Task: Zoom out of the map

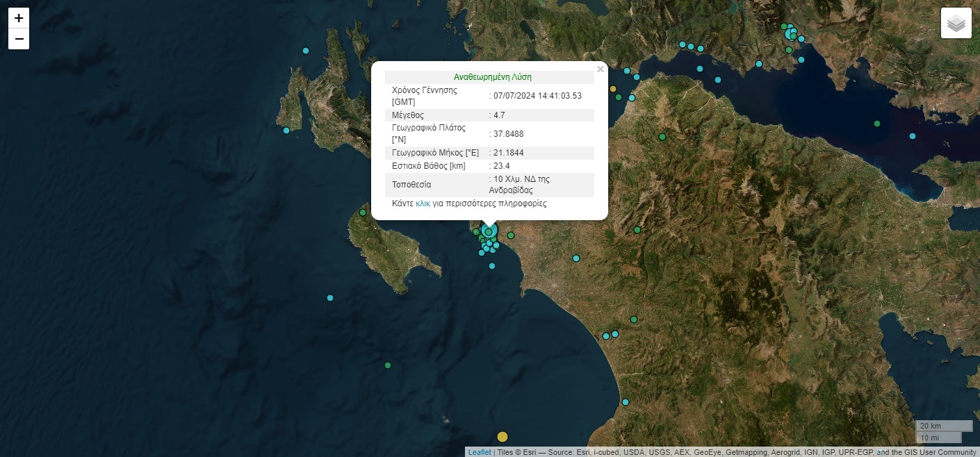Action: tap(19, 39)
